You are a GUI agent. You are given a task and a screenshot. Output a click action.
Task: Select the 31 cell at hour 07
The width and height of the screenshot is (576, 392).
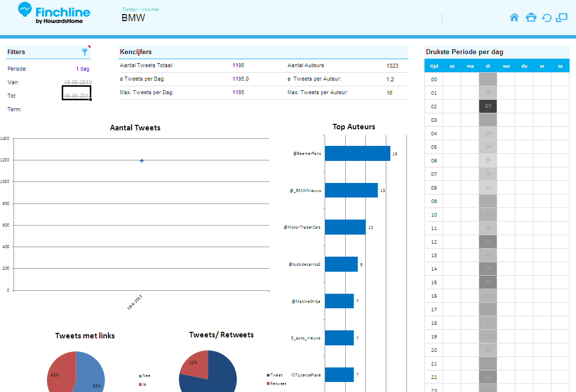(x=488, y=174)
